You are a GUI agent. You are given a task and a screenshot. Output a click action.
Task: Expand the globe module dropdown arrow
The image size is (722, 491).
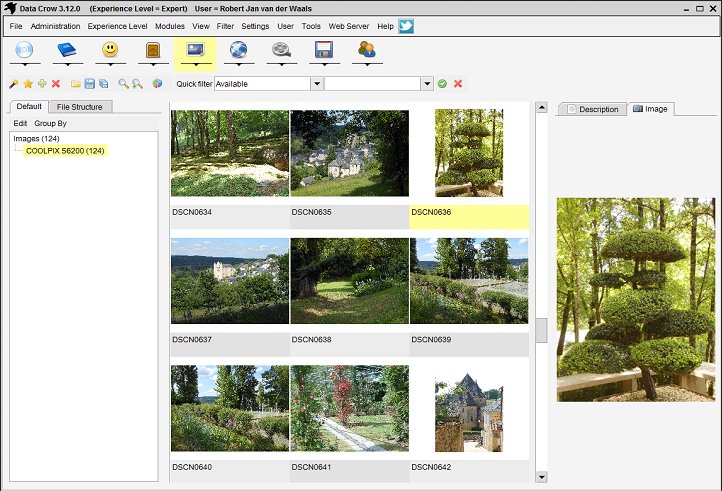239,64
